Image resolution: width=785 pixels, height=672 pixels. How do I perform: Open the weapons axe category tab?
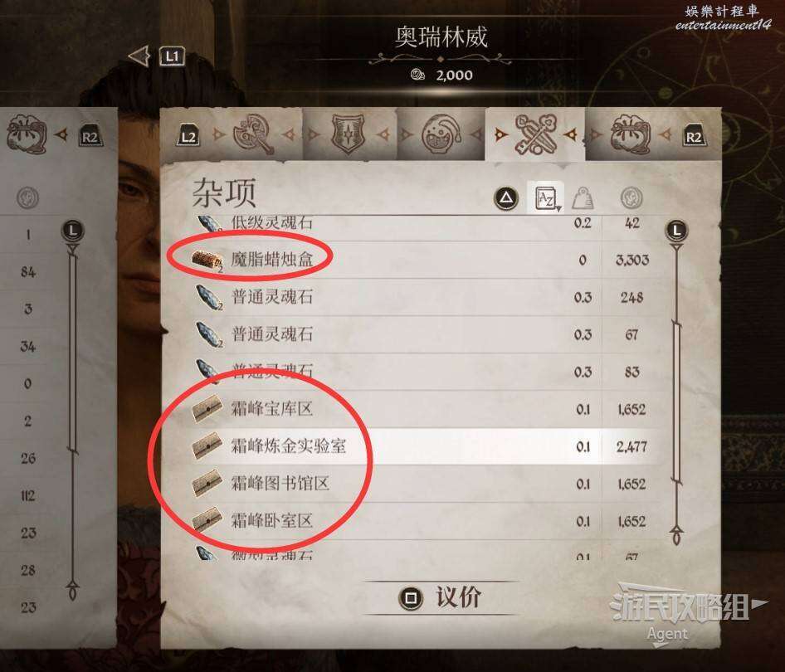pos(253,134)
